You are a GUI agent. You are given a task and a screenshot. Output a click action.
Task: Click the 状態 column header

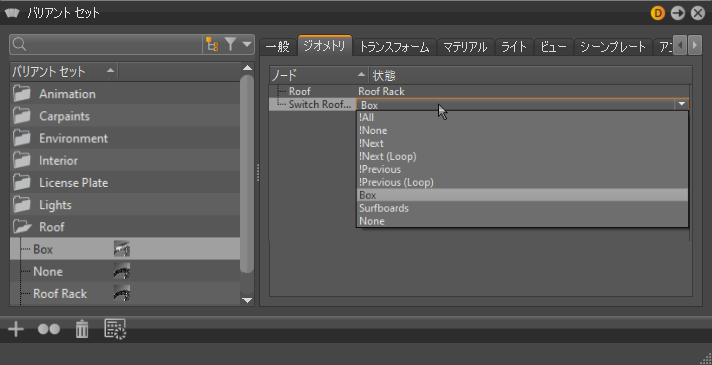click(x=531, y=75)
